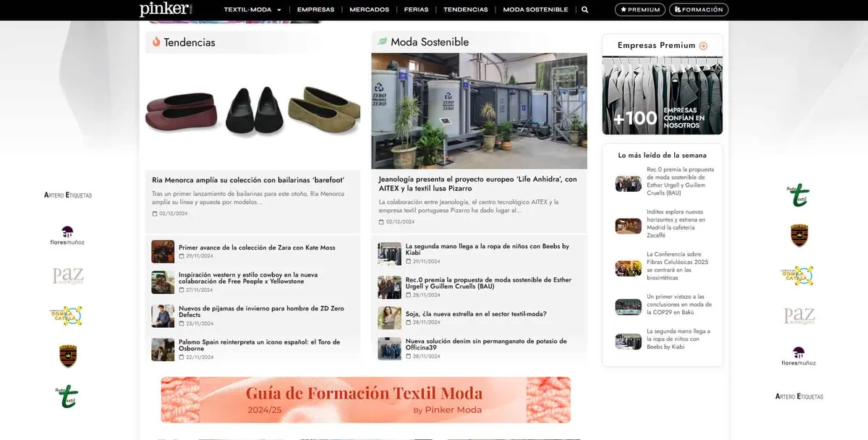
Task: Open Rec.0 Esther Urgell article in Moda Sostenible list
Action: point(488,283)
